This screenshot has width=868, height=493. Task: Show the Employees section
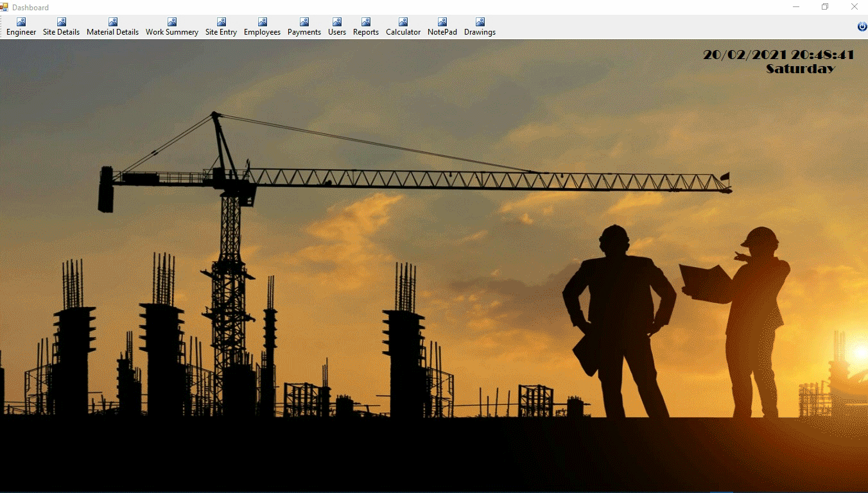[x=262, y=27]
